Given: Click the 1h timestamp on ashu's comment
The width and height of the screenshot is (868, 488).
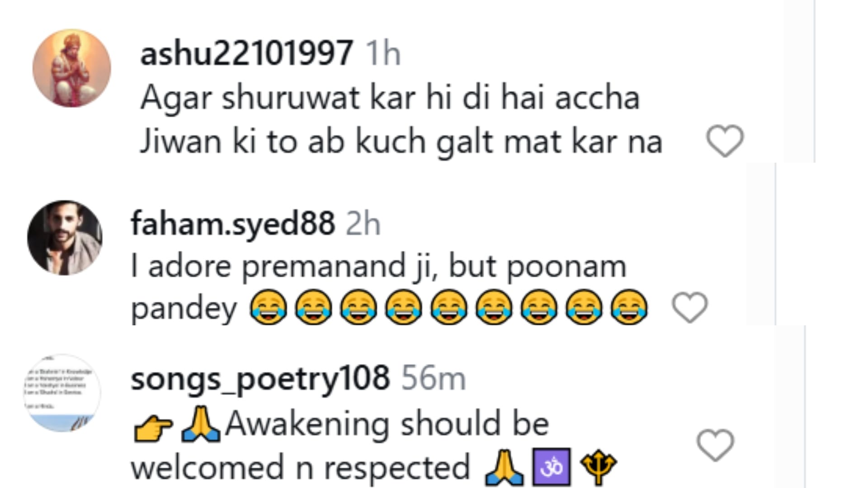Looking at the screenshot, I should [383, 54].
